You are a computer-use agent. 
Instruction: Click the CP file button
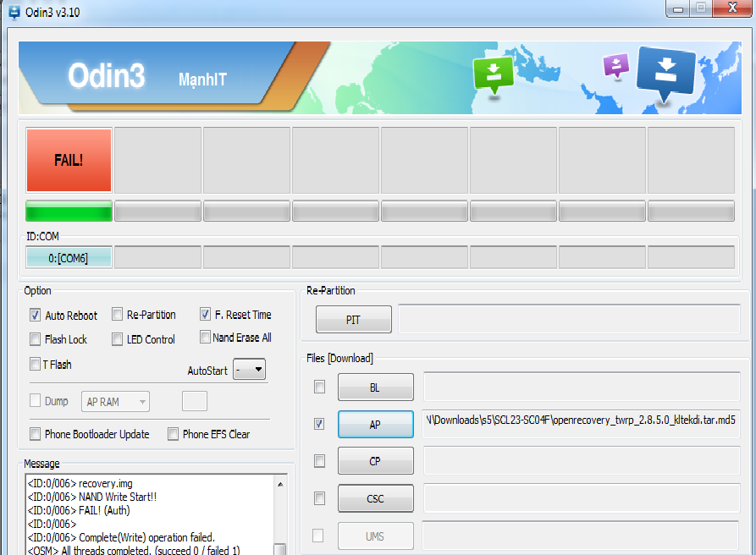click(x=376, y=461)
